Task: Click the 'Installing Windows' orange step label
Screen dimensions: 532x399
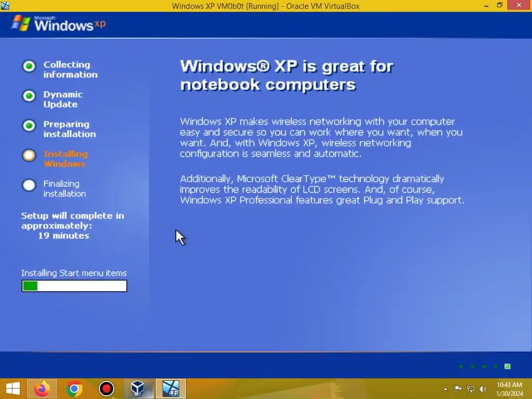Action: tap(65, 159)
